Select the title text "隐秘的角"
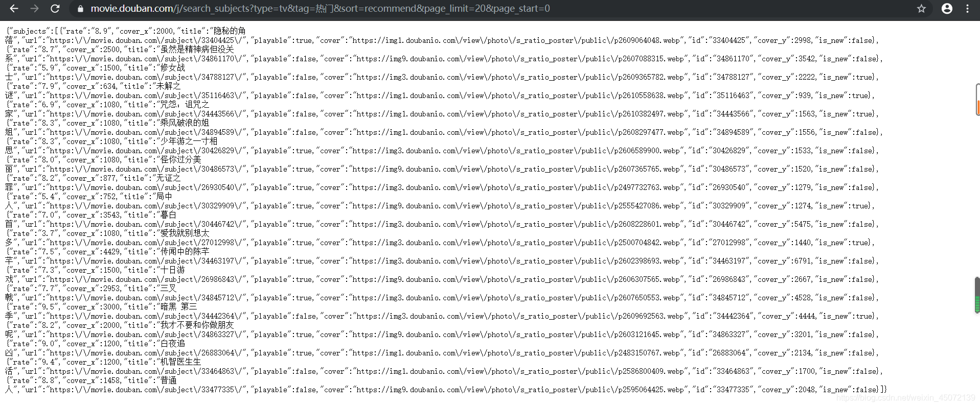Viewport: 980px width, 407px height. coord(230,31)
